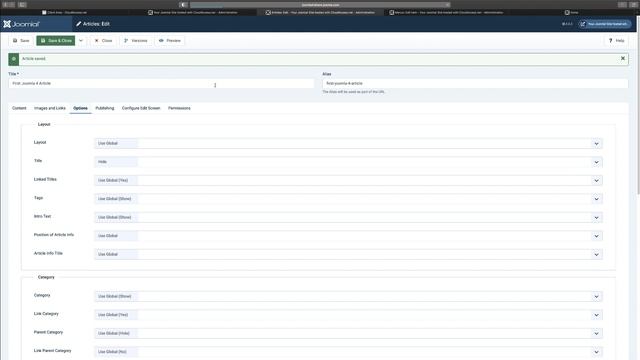
Task: Click the Joomla logo in the header
Action: [21, 24]
